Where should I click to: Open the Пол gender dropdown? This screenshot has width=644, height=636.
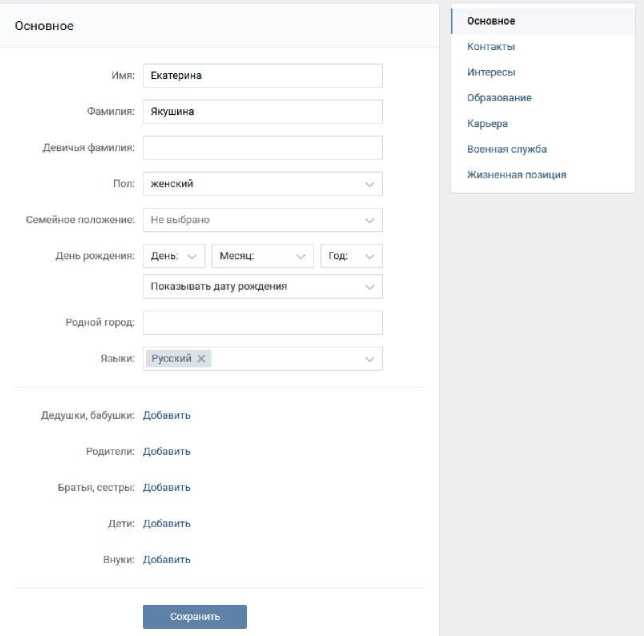262,184
